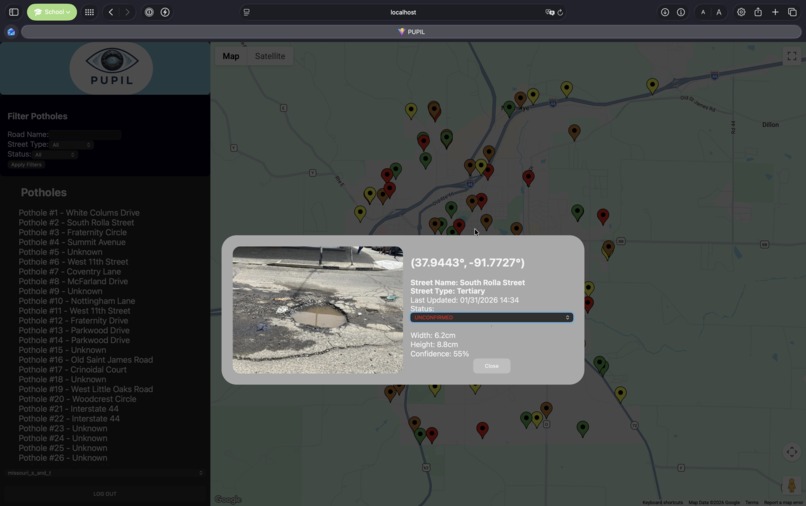Close the pothole details popup

point(491,366)
